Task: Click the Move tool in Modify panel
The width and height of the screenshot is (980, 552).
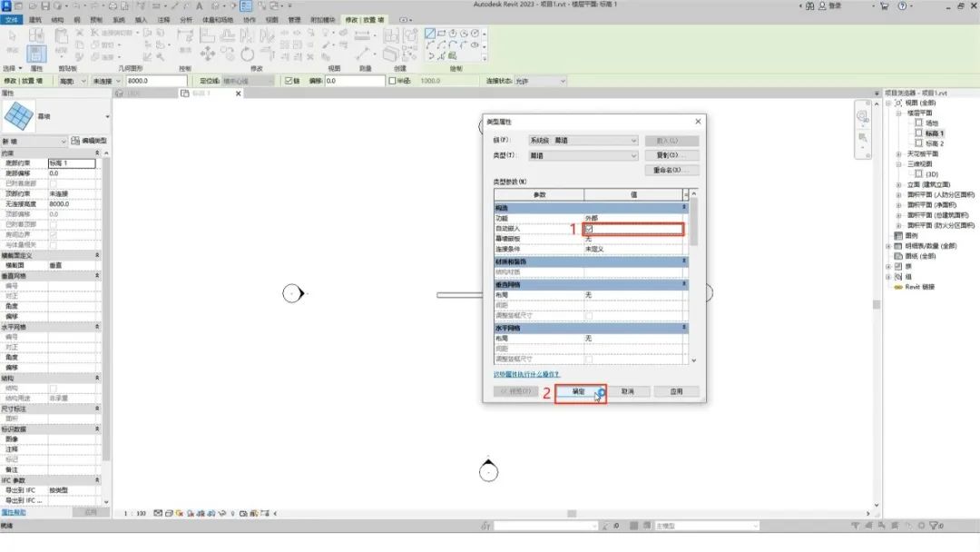Action: [208, 54]
